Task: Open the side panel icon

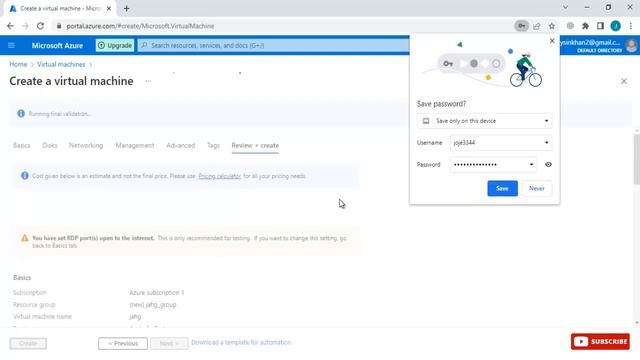Action: click(x=600, y=26)
